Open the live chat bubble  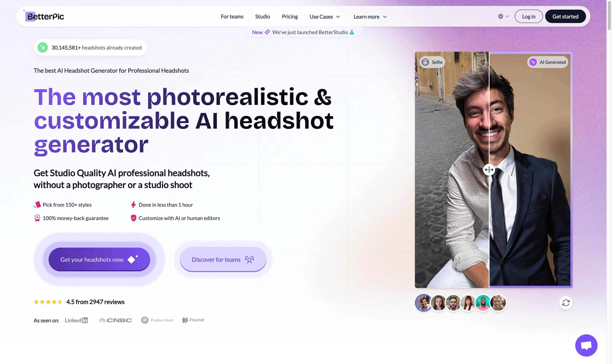(x=586, y=345)
